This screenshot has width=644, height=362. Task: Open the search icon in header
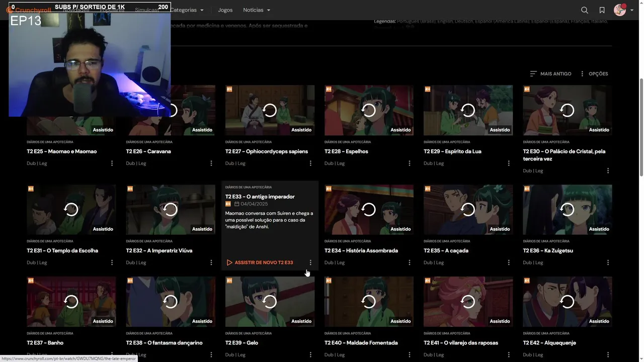pos(584,10)
